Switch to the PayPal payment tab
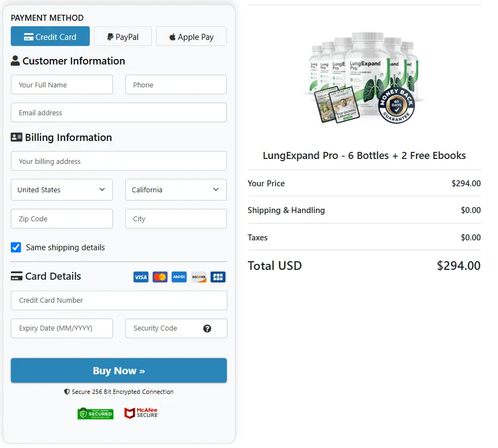 (x=122, y=36)
